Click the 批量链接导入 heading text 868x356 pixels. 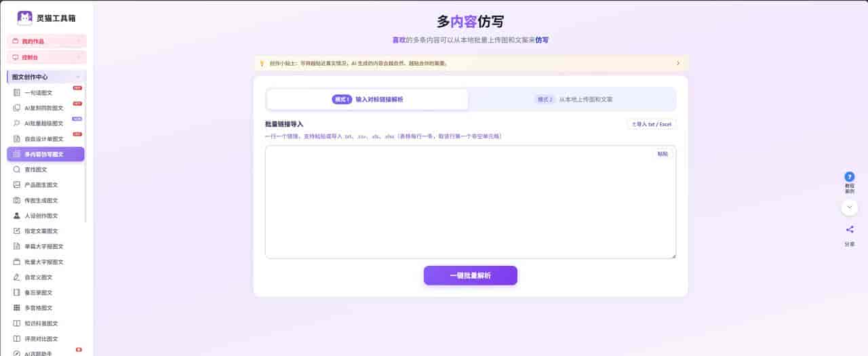coord(284,124)
